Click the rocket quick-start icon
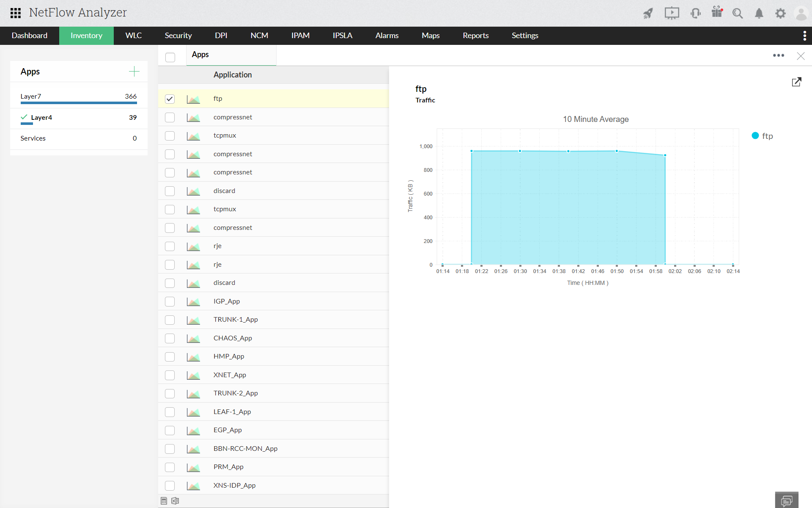Screen dimensions: 812x508 pos(648,13)
